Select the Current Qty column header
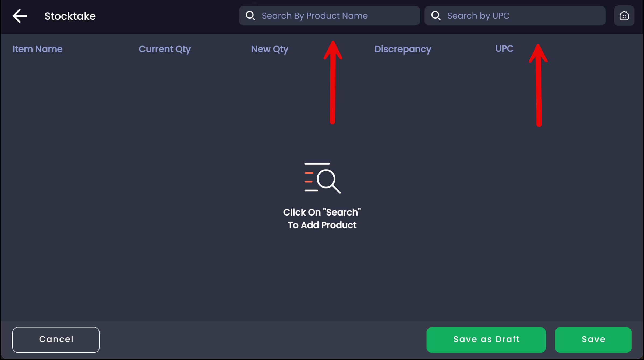The width and height of the screenshot is (644, 360). click(x=165, y=49)
